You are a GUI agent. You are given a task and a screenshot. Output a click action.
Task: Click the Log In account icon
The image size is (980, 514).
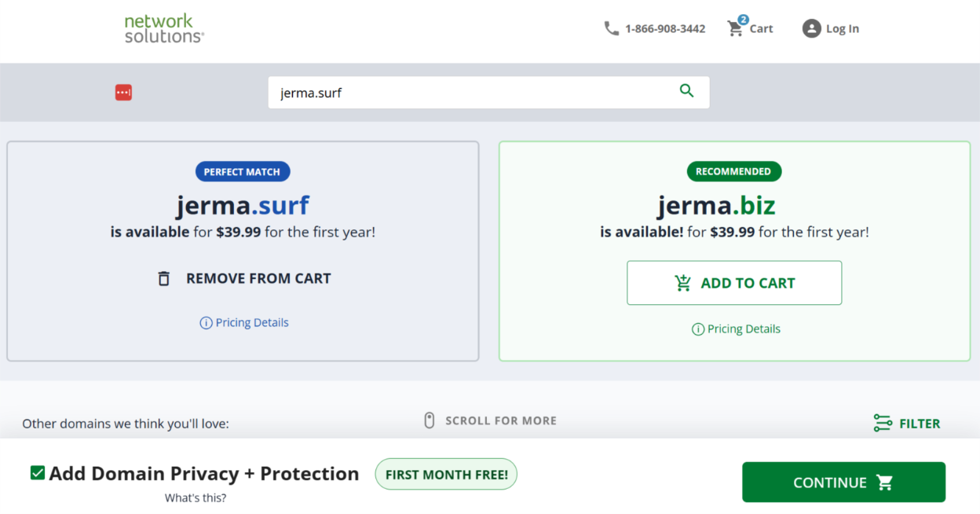[811, 28]
